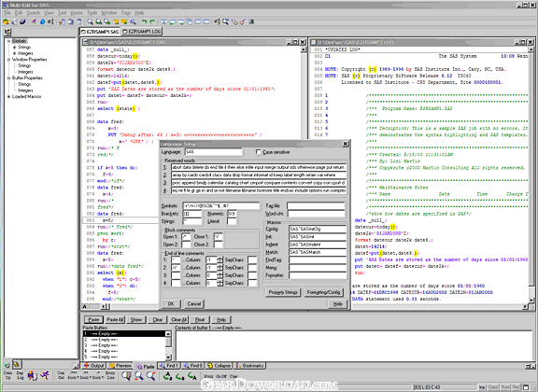This screenshot has width=538, height=392.
Task: Click Strings under Buffer Properties
Action: coord(24,84)
